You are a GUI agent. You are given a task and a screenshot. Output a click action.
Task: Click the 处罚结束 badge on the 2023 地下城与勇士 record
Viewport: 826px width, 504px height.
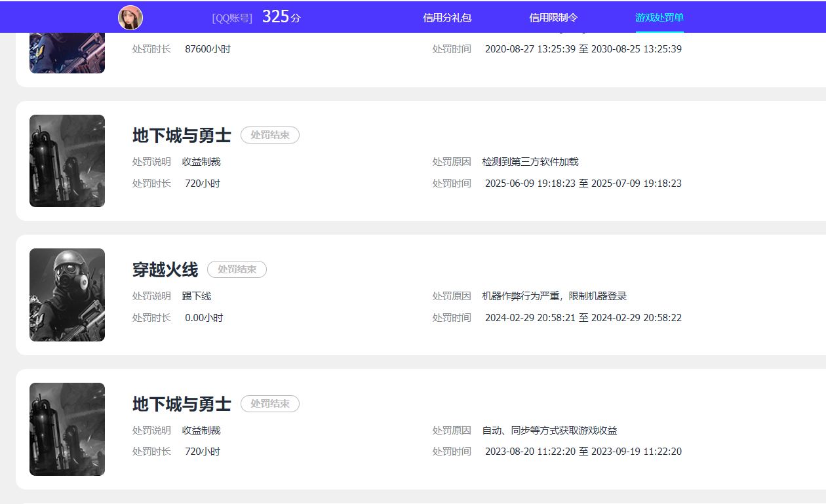point(269,404)
